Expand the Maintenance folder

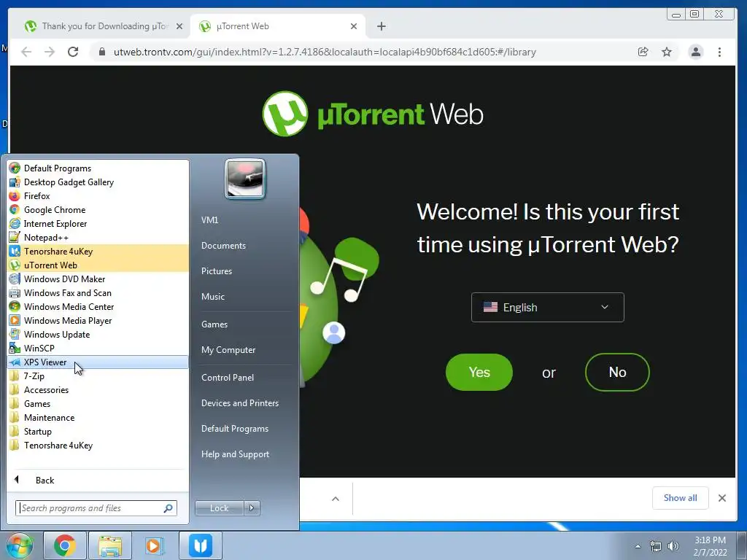[x=98, y=417]
